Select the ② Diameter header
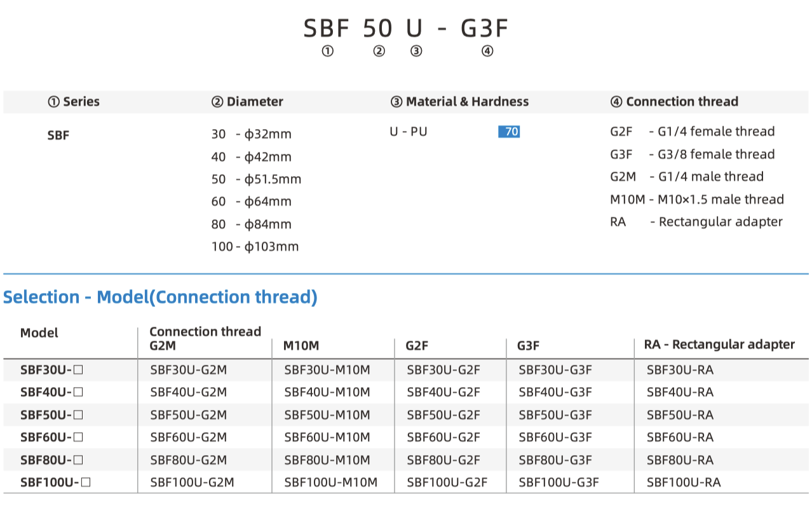 click(247, 102)
